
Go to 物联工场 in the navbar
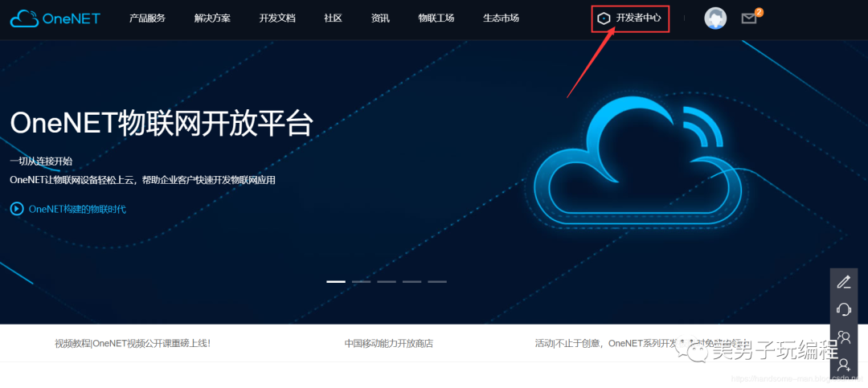point(436,18)
